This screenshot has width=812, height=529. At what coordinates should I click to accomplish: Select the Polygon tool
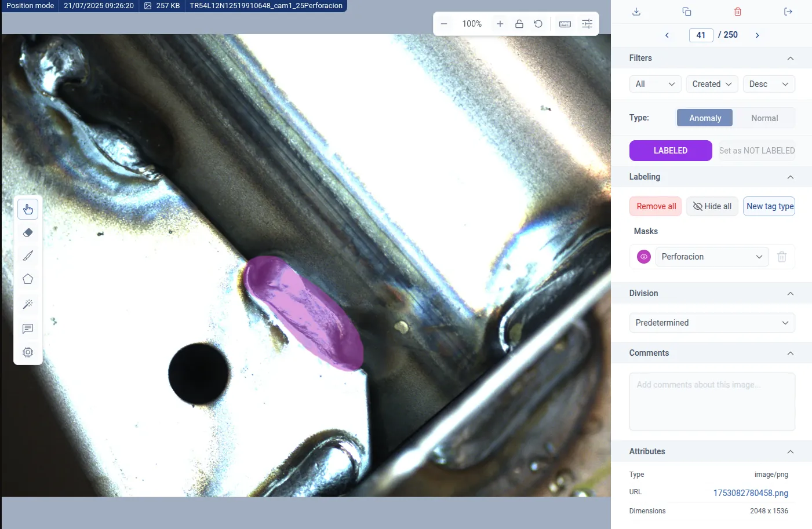[28, 279]
